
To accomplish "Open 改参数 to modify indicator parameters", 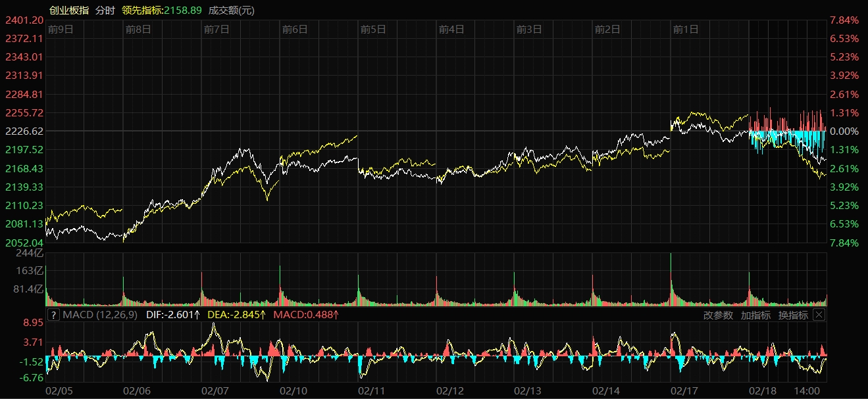I will (718, 315).
